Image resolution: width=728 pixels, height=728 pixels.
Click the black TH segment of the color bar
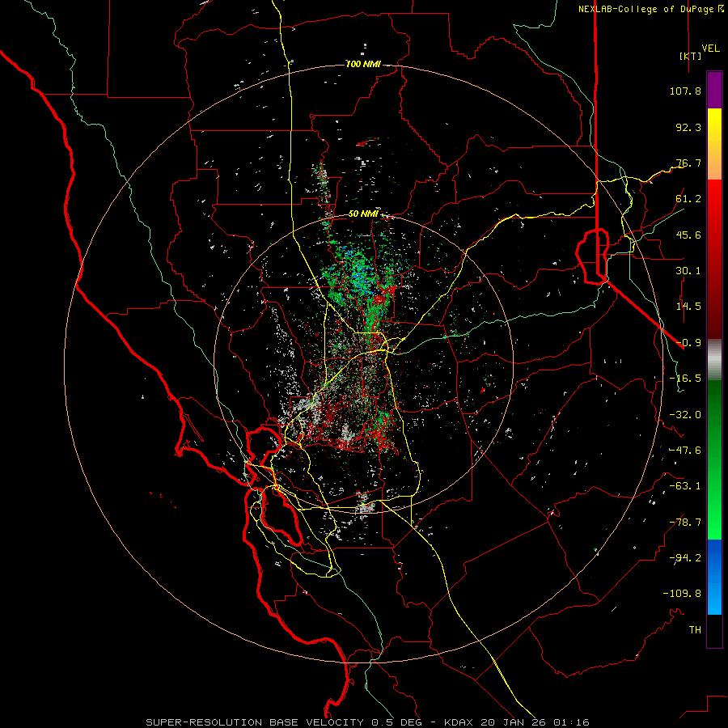(x=714, y=630)
